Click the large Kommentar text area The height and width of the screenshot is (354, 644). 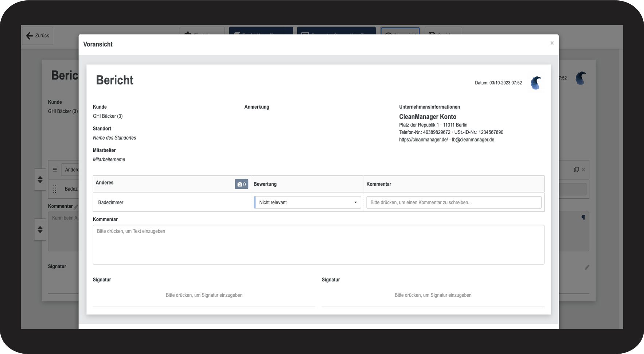point(318,244)
